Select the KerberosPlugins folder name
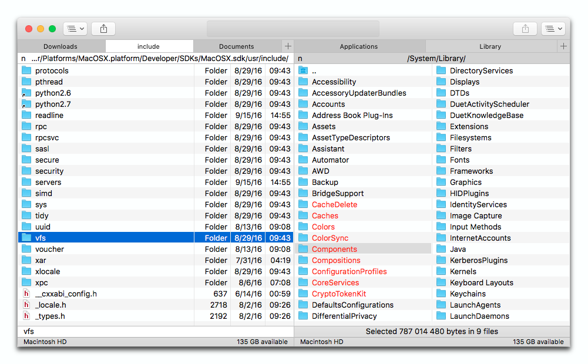Viewport: 588px width, 364px height. (x=479, y=261)
